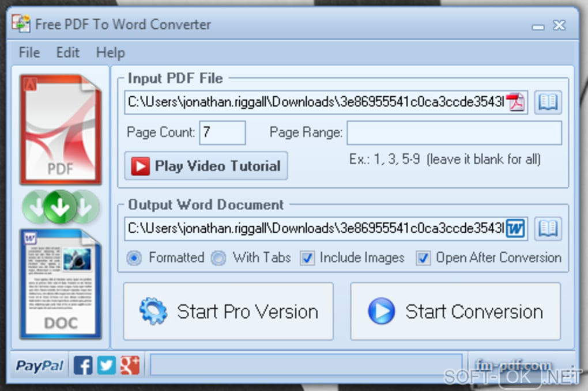The image size is (588, 391).
Task: Click the app icon in title bar
Action: point(21,23)
